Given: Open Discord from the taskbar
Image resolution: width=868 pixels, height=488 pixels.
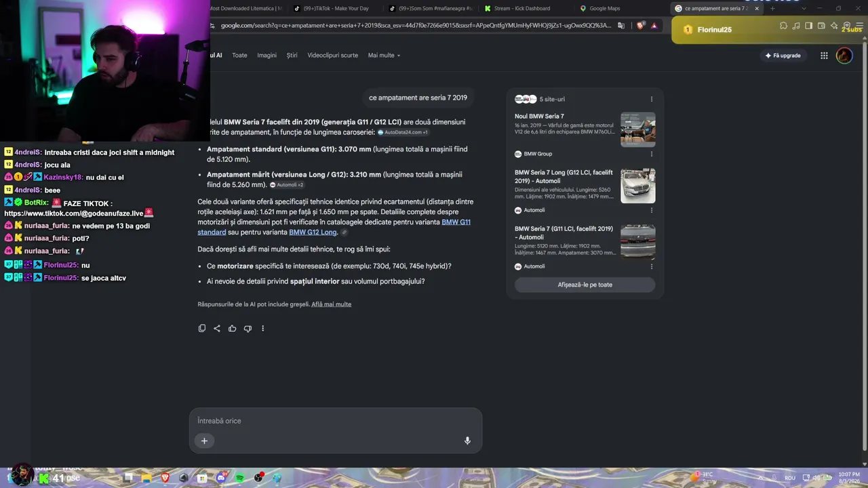Looking at the screenshot, I should click(220, 478).
